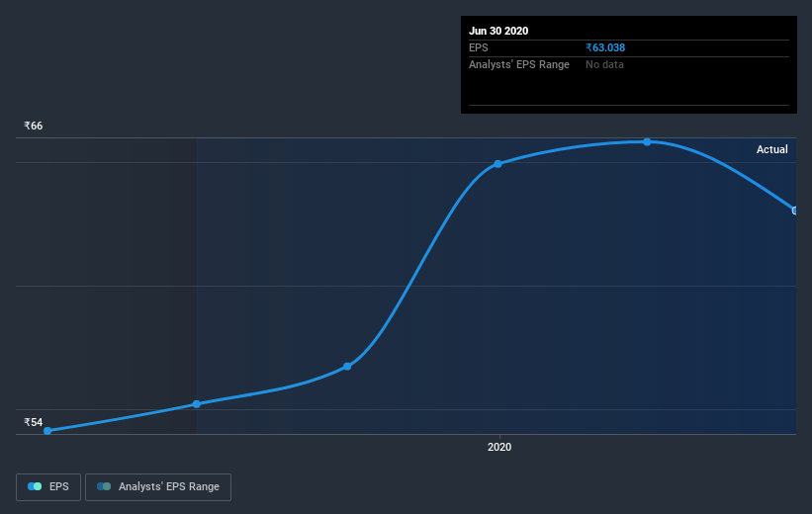Click the Actual region label
Screen dimensions: 812x514
[x=772, y=149]
